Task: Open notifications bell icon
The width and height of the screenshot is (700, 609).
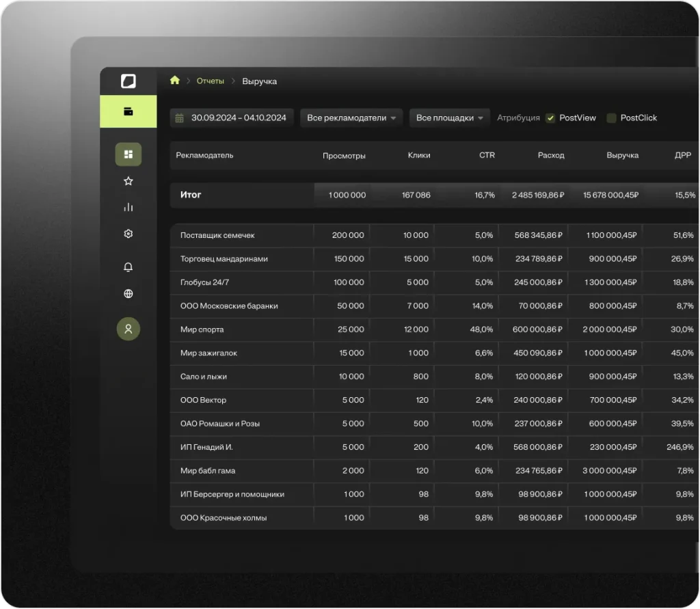Action: point(128,267)
